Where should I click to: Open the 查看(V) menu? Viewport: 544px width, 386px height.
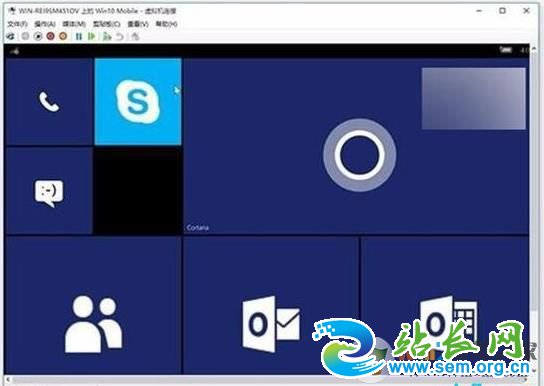138,24
